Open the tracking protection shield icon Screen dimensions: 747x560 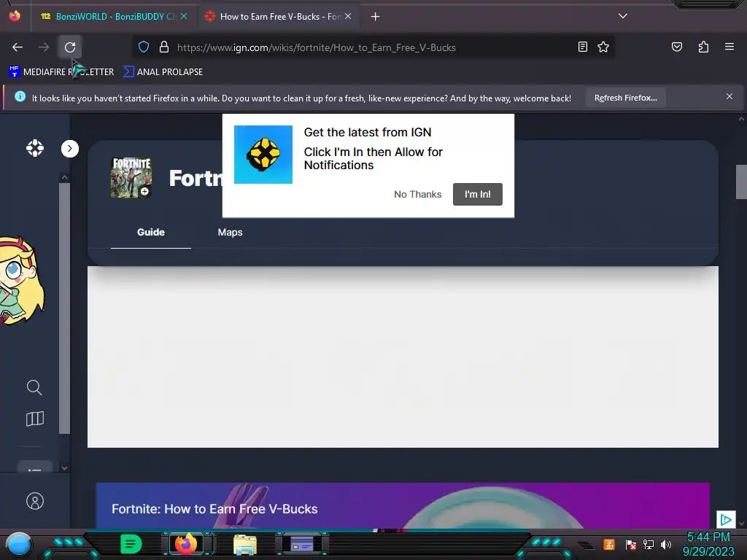tap(144, 47)
